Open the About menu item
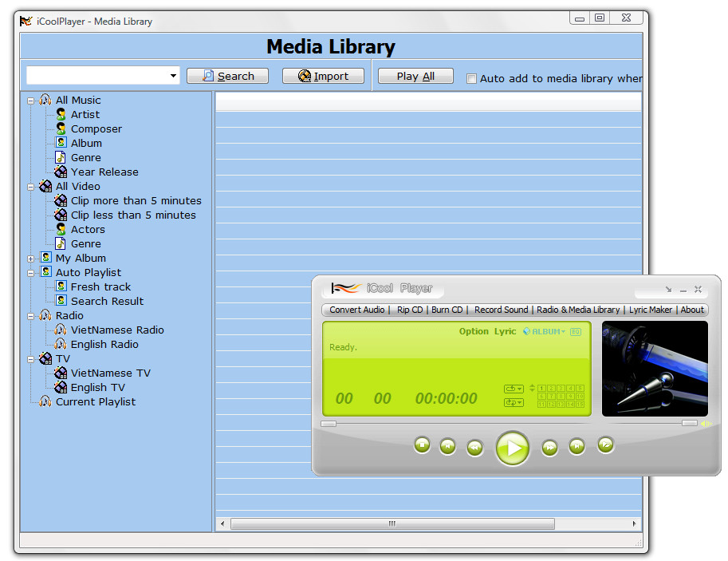The height and width of the screenshot is (561, 728). pos(692,310)
